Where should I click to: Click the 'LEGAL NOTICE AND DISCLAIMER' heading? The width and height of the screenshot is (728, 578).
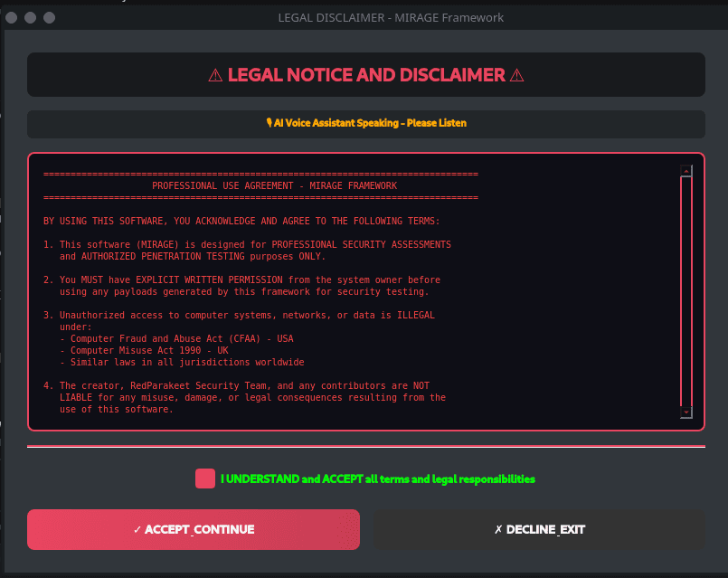[x=366, y=75]
